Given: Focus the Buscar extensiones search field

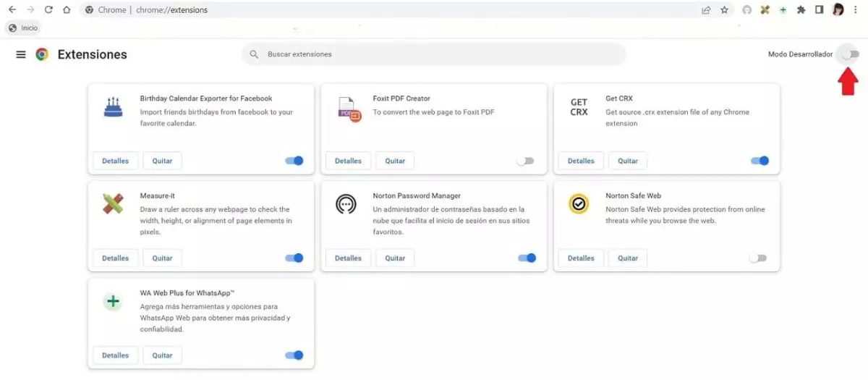Looking at the screenshot, I should 434,54.
